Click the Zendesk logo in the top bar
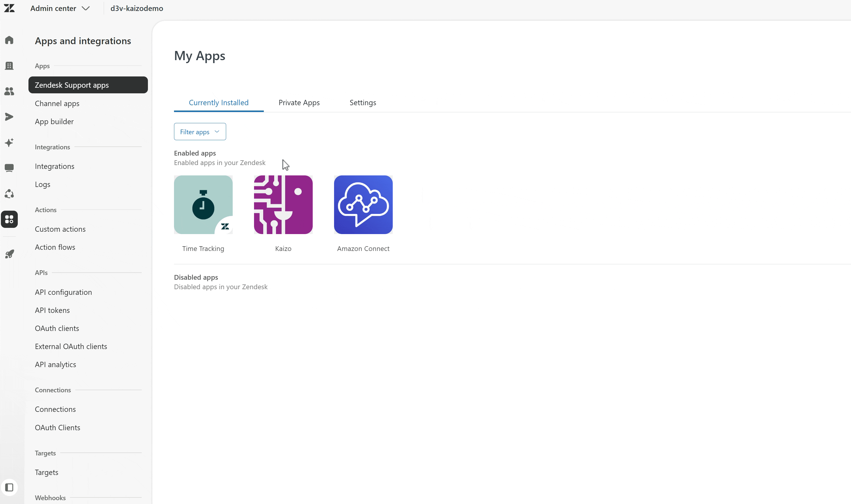This screenshot has width=851, height=504. pos(9,8)
